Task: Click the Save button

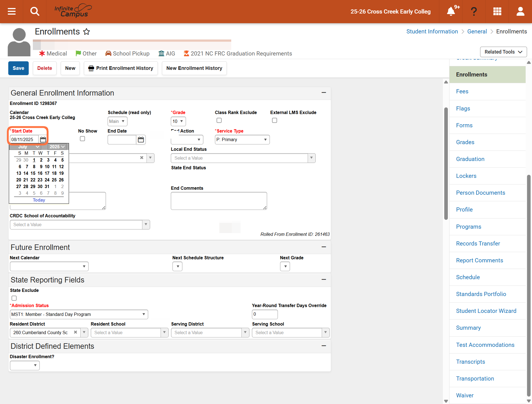Action: click(x=18, y=68)
